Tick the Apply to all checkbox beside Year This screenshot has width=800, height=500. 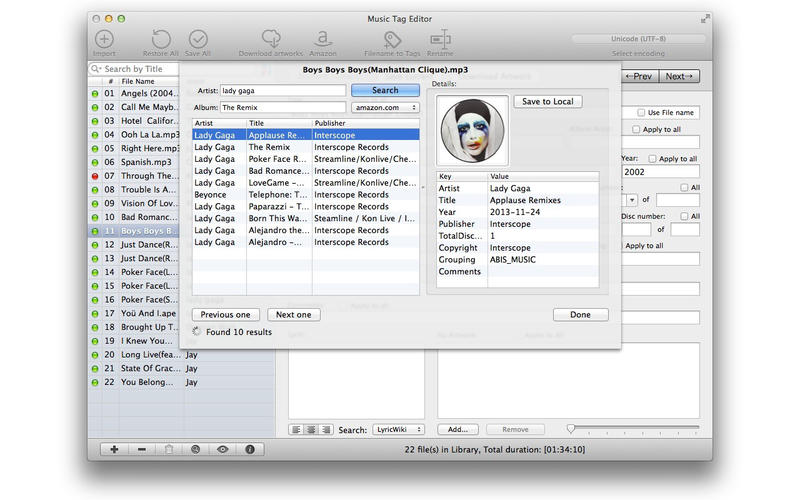click(x=653, y=159)
